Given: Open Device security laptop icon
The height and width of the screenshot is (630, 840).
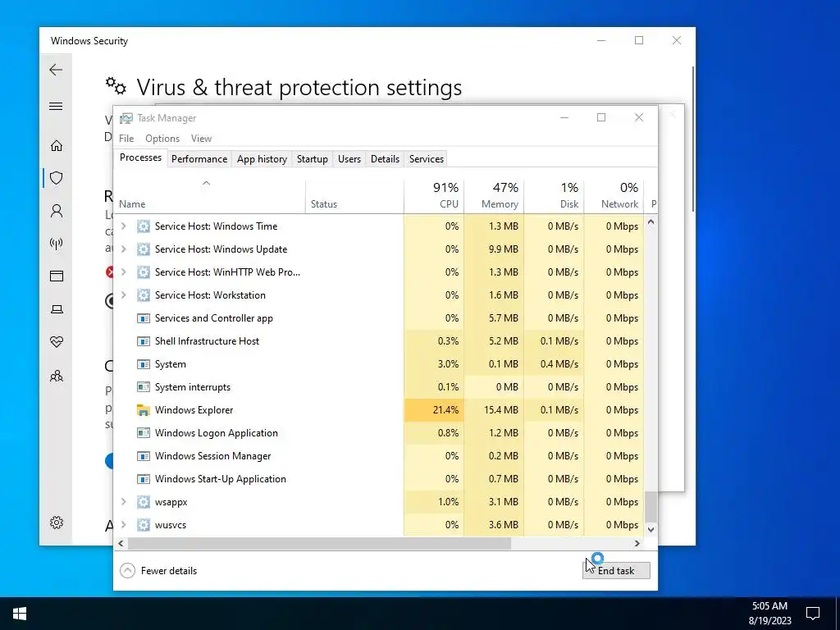Looking at the screenshot, I should [57, 309].
